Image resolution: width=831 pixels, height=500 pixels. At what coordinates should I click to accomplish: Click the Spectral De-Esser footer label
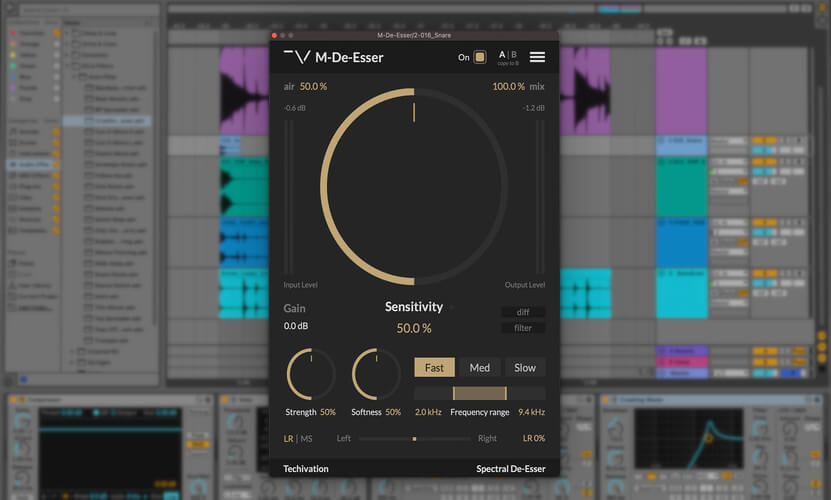510,469
